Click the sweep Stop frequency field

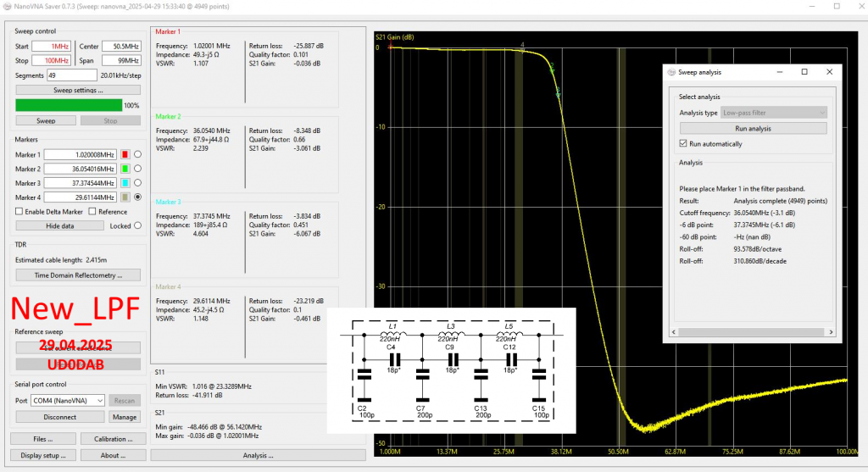pyautogui.click(x=51, y=60)
